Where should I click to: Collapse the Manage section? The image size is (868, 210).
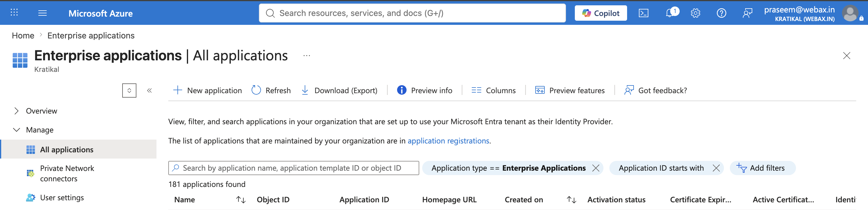tap(40, 130)
